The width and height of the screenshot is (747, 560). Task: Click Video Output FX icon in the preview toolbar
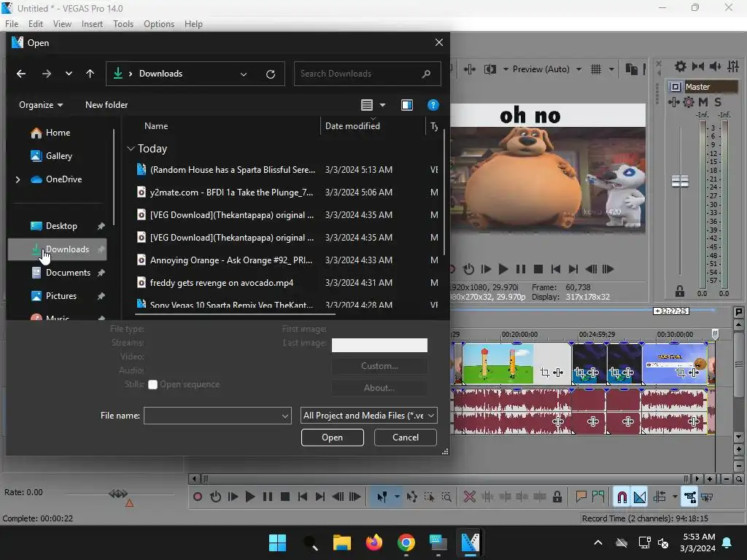point(469,69)
